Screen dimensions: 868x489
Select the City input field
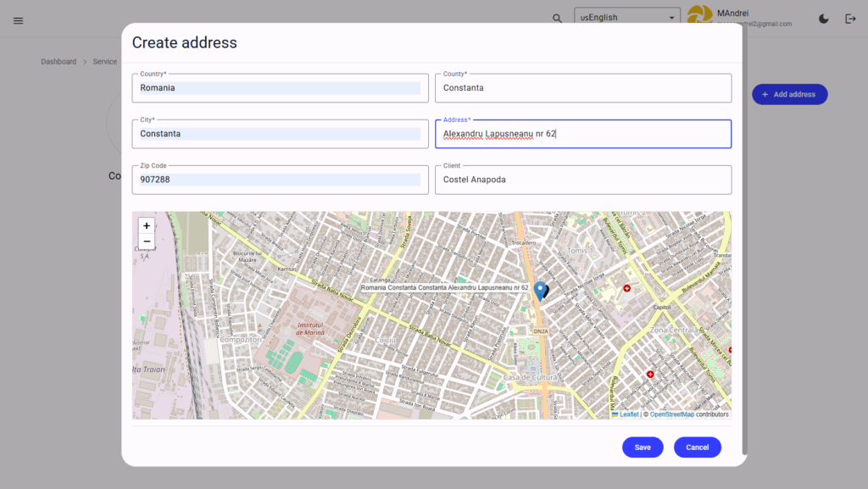pyautogui.click(x=280, y=134)
